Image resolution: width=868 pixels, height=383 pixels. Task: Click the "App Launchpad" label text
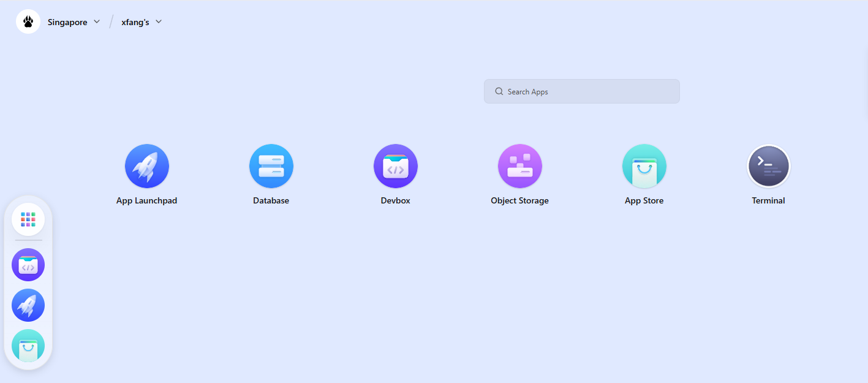(147, 200)
